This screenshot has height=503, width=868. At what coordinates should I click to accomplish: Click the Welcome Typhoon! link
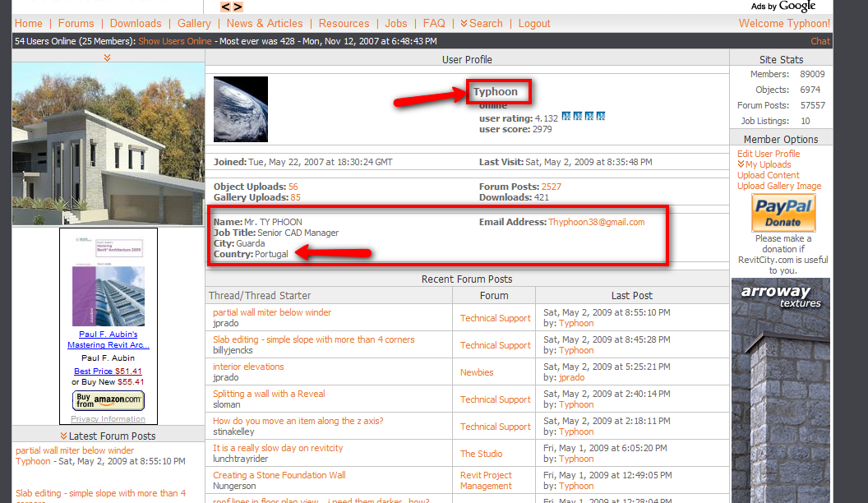pyautogui.click(x=784, y=23)
